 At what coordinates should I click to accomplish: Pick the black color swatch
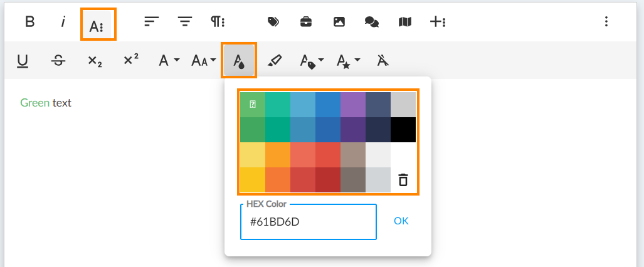[x=403, y=130]
